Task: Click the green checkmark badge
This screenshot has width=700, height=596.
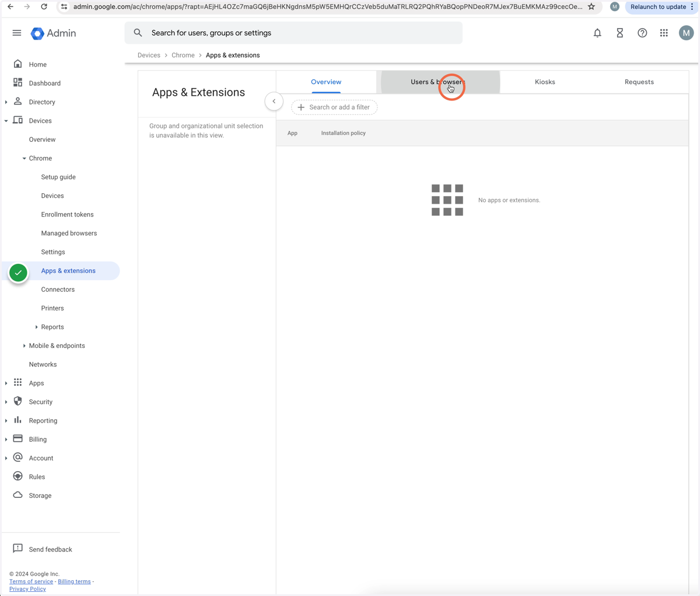Action: tap(18, 273)
